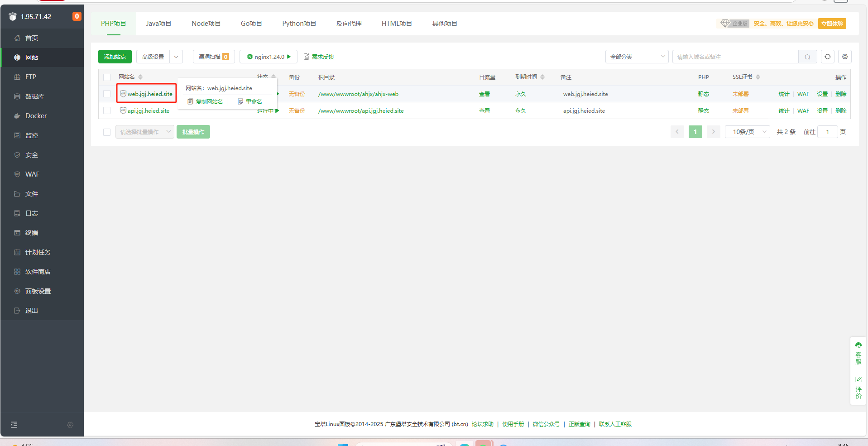Screen dimensions: 868x446
Task: Check the api.jgj.heied.site row checkbox
Action: (x=107, y=110)
